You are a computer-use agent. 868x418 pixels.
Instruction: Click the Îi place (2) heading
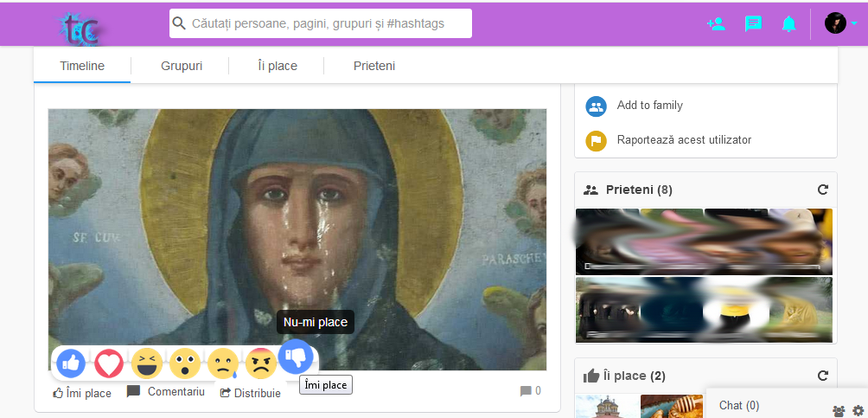pyautogui.click(x=634, y=376)
